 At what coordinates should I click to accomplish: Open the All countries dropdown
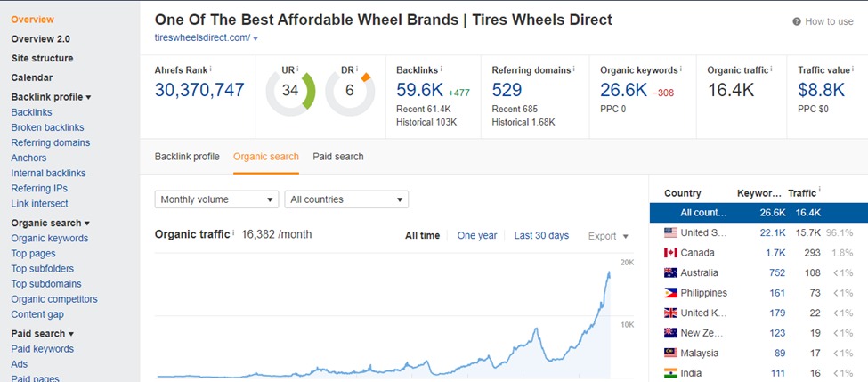(x=346, y=199)
